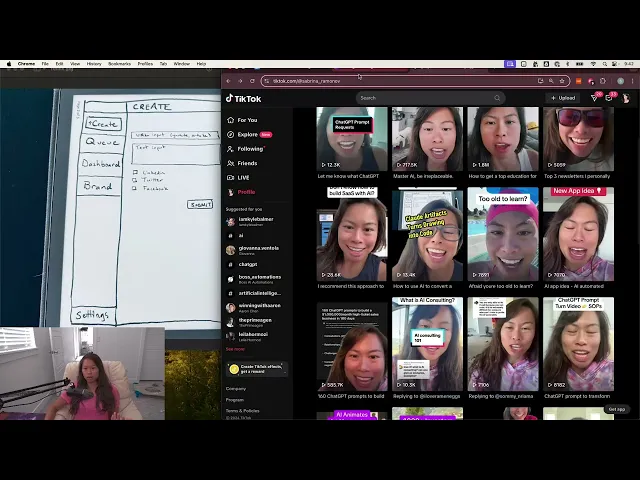This screenshot has height=480, width=640.
Task: Click the site info icon in address bar
Action: (x=267, y=81)
